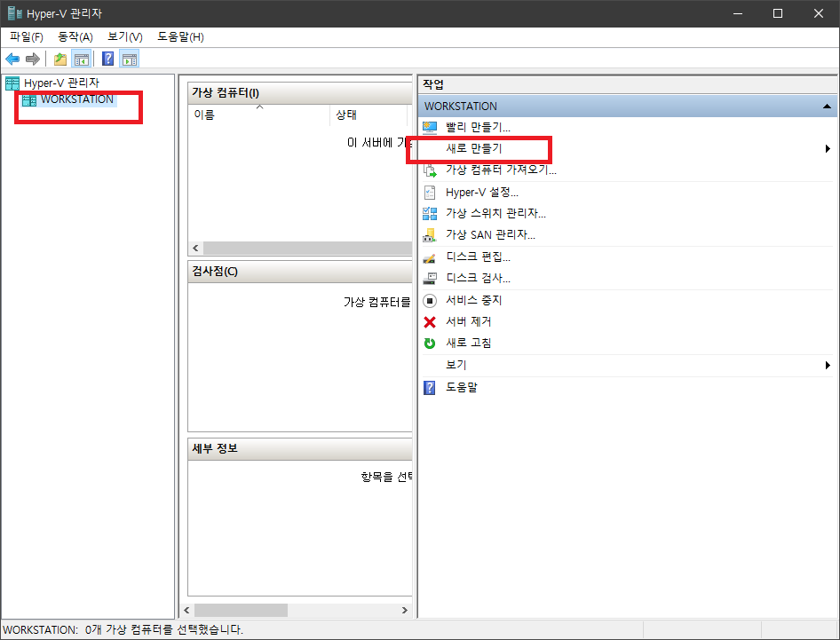Screen dimensions: 840x640
Task: Click the 검사점(C) panel header
Action: tap(300, 272)
